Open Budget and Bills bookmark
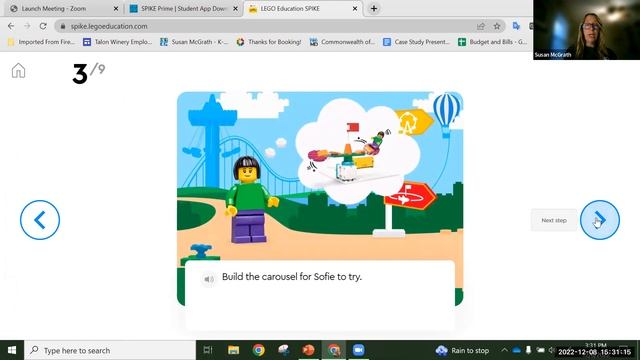Image resolution: width=640 pixels, height=360 pixels. click(x=493, y=42)
